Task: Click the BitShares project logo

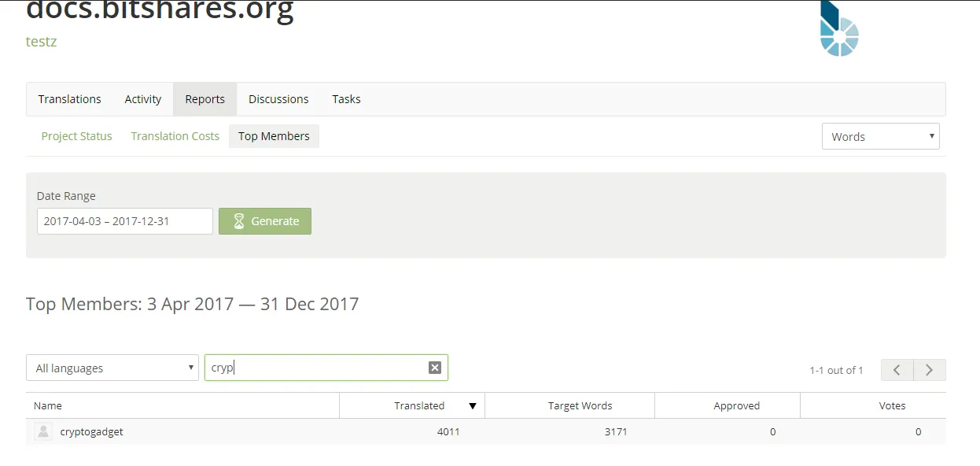Action: click(x=839, y=29)
